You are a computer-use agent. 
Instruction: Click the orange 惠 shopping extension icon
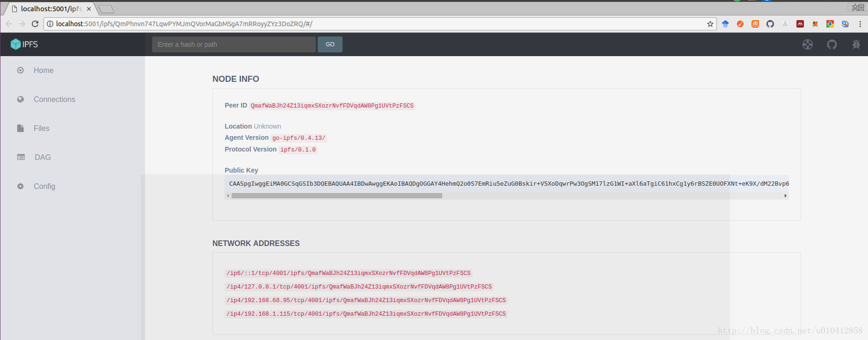755,24
